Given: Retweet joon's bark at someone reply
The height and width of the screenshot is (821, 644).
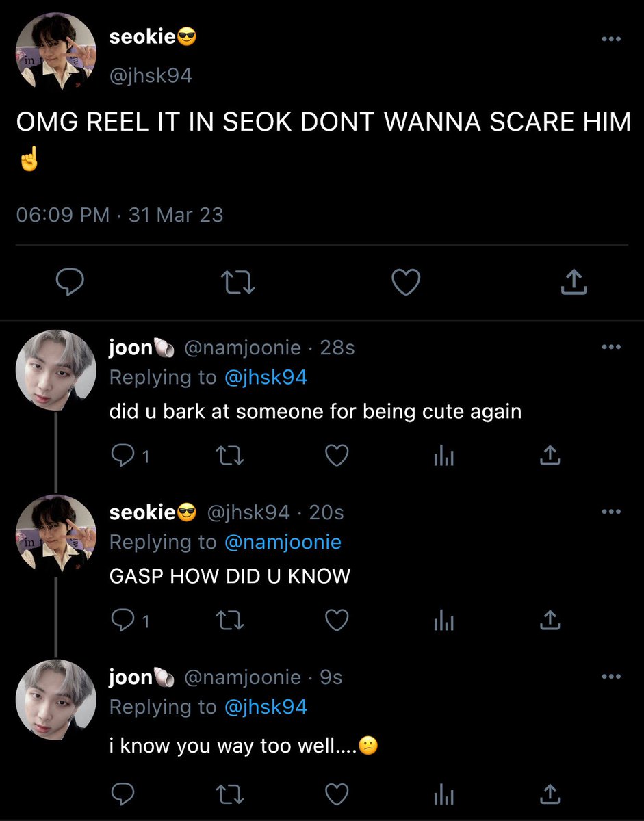Looking at the screenshot, I should click(x=229, y=456).
